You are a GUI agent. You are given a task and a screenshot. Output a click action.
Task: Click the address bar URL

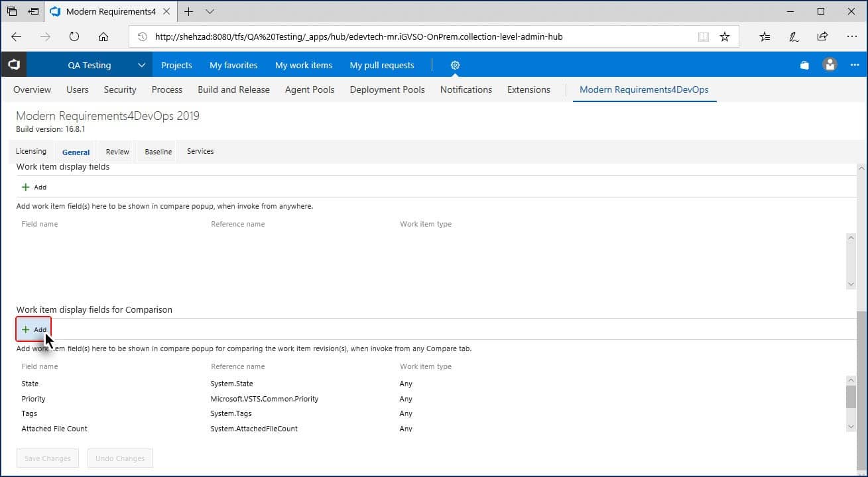[359, 37]
